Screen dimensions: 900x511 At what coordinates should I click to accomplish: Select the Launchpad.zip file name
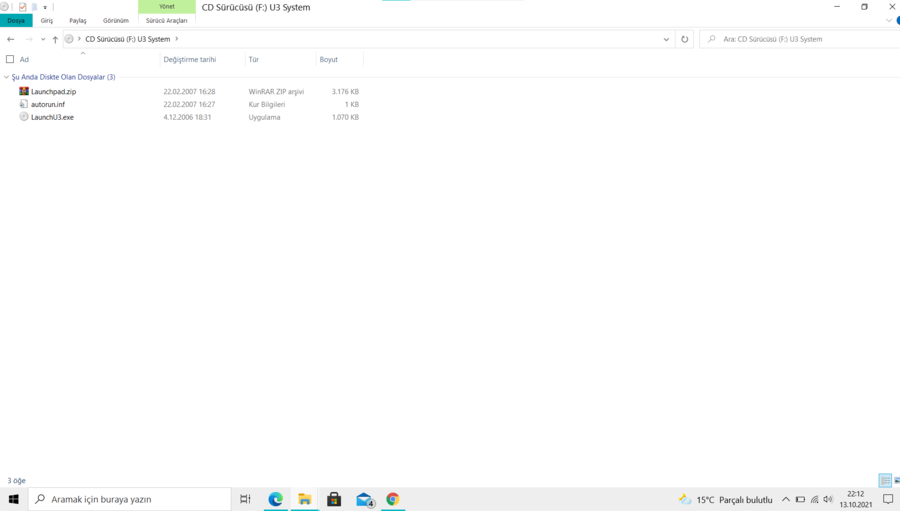click(53, 91)
